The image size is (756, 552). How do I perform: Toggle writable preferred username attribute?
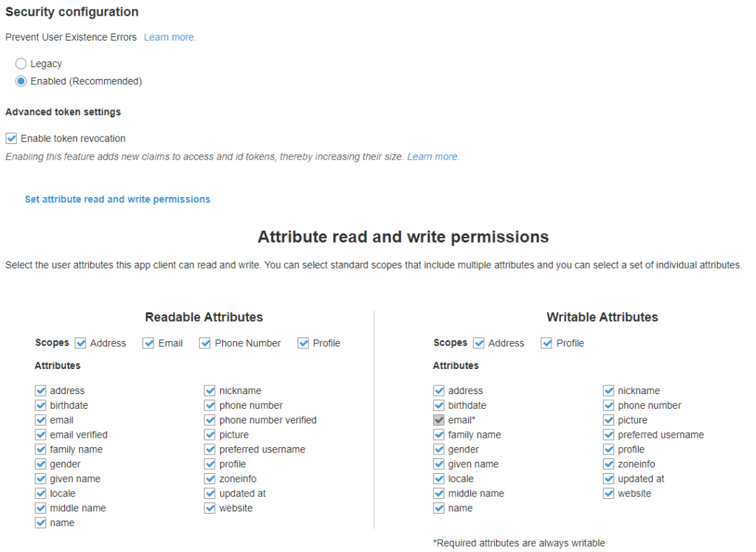tap(608, 435)
